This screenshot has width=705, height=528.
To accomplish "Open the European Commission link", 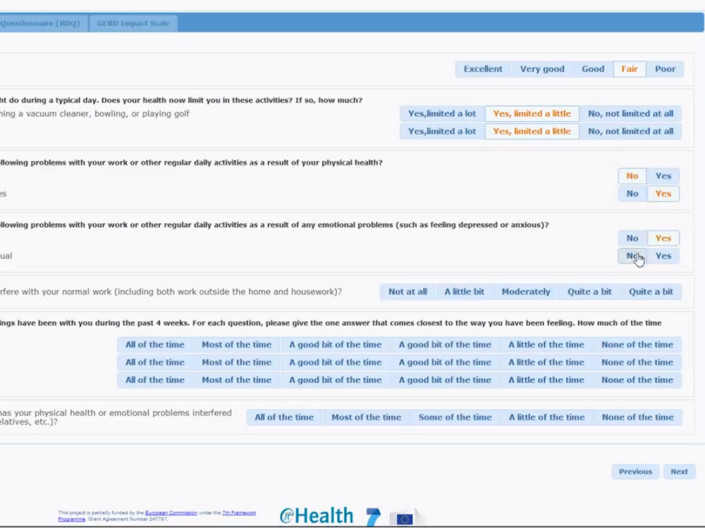I will [171, 513].
